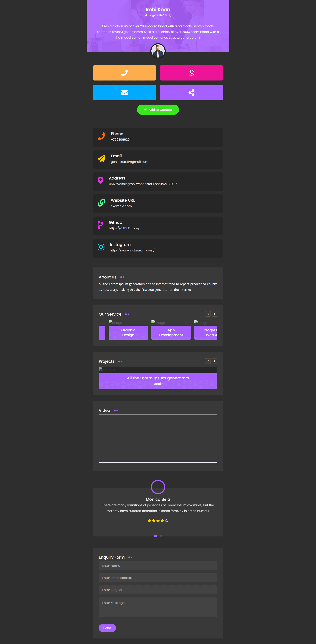
Task: Click the purple share button
Action: [x=191, y=92]
